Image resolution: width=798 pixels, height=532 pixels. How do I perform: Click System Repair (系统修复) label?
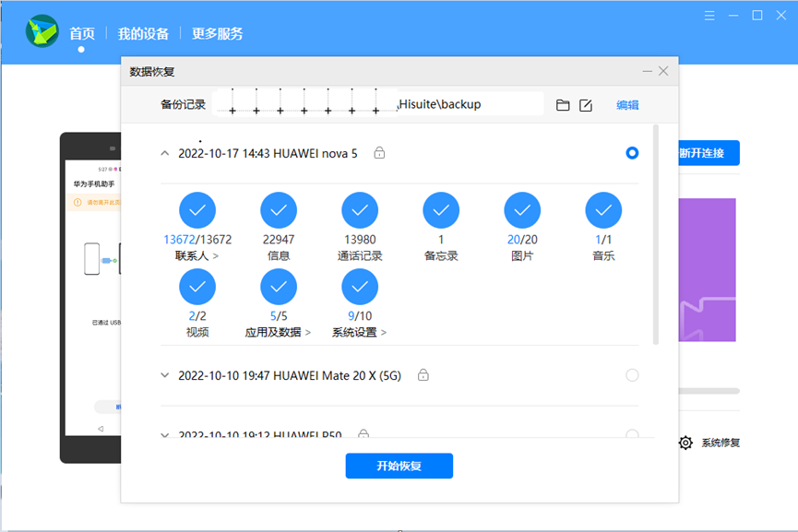pyautogui.click(x=721, y=443)
